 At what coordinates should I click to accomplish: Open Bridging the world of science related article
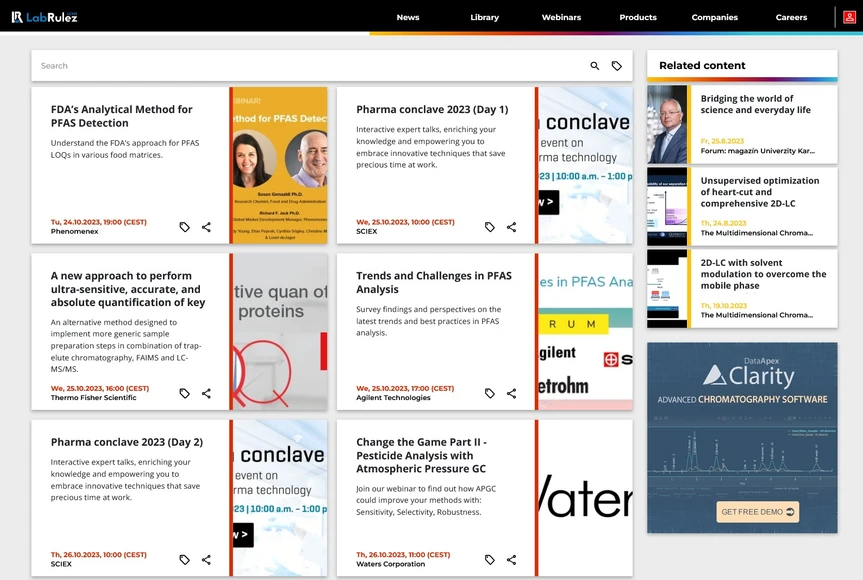[x=756, y=104]
